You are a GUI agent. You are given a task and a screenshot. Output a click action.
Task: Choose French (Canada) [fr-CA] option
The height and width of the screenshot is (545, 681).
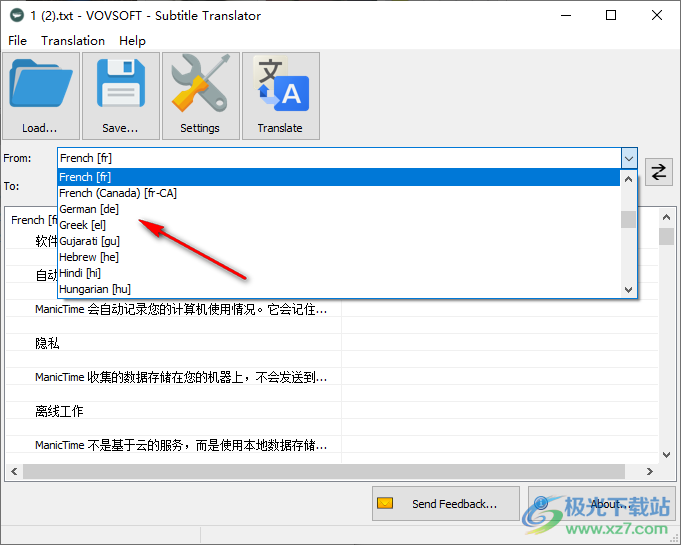(x=339, y=193)
